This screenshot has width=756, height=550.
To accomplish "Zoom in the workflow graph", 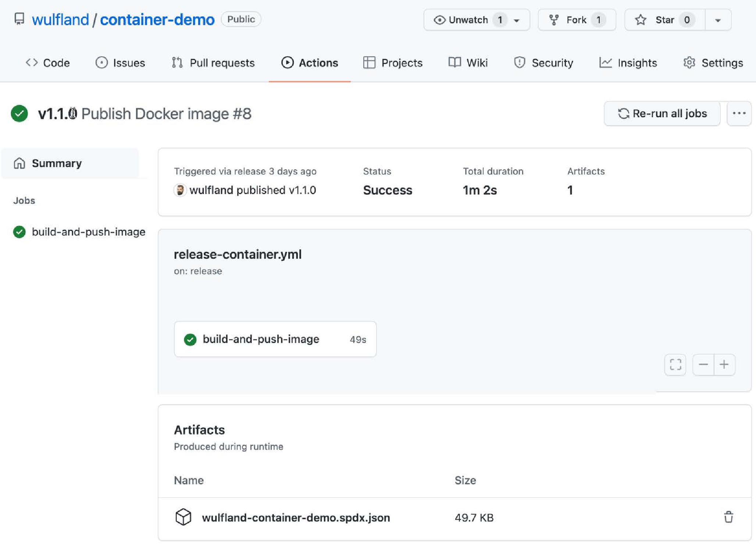I will [724, 364].
